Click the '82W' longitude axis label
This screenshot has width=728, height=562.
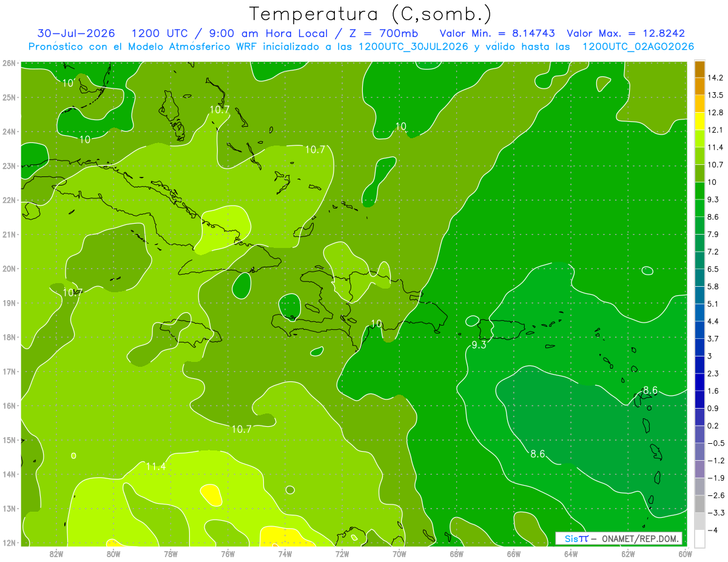56,553
